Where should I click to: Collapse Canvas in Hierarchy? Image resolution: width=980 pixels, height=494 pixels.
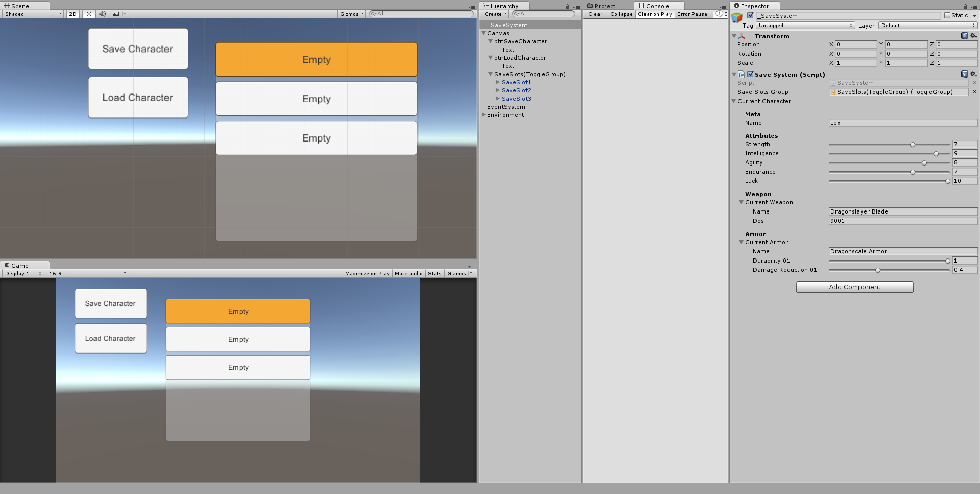pyautogui.click(x=484, y=33)
